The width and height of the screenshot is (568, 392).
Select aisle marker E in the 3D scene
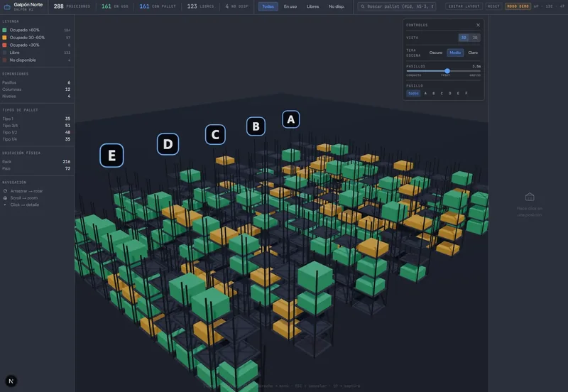[111, 156]
